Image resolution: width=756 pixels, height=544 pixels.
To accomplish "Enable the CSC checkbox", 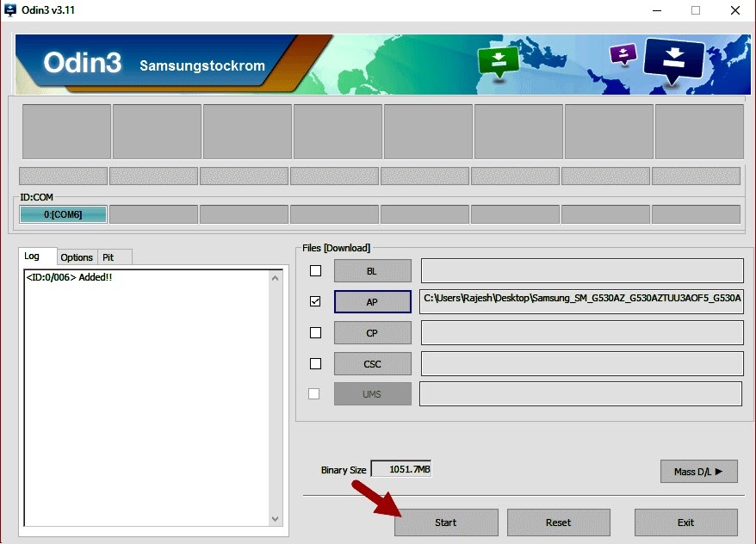I will tap(315, 363).
